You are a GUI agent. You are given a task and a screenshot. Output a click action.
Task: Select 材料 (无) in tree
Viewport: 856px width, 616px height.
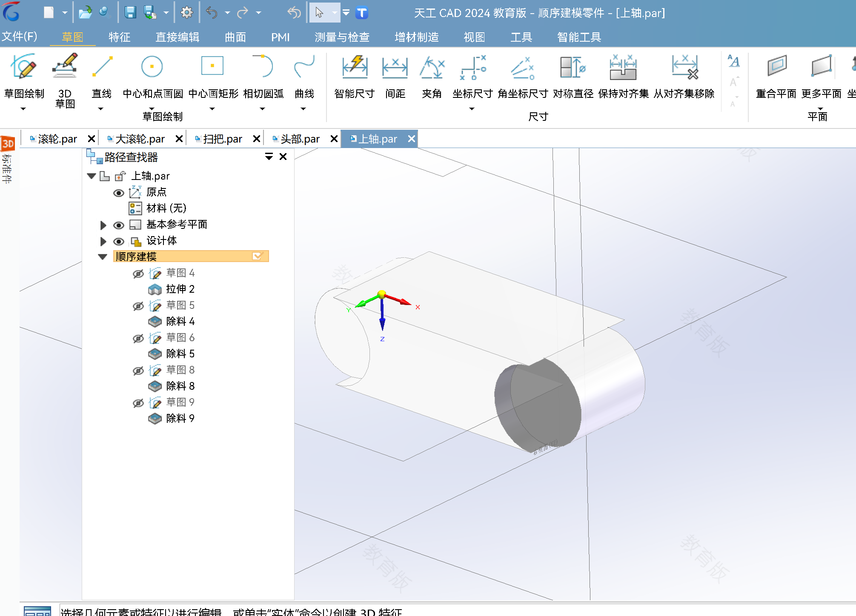pyautogui.click(x=166, y=208)
